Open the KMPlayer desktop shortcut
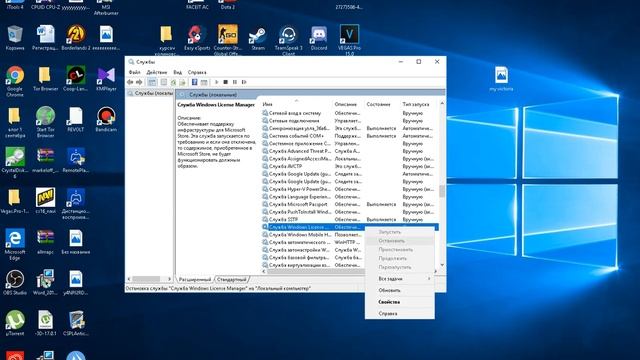The width and height of the screenshot is (640, 360). coord(106,79)
